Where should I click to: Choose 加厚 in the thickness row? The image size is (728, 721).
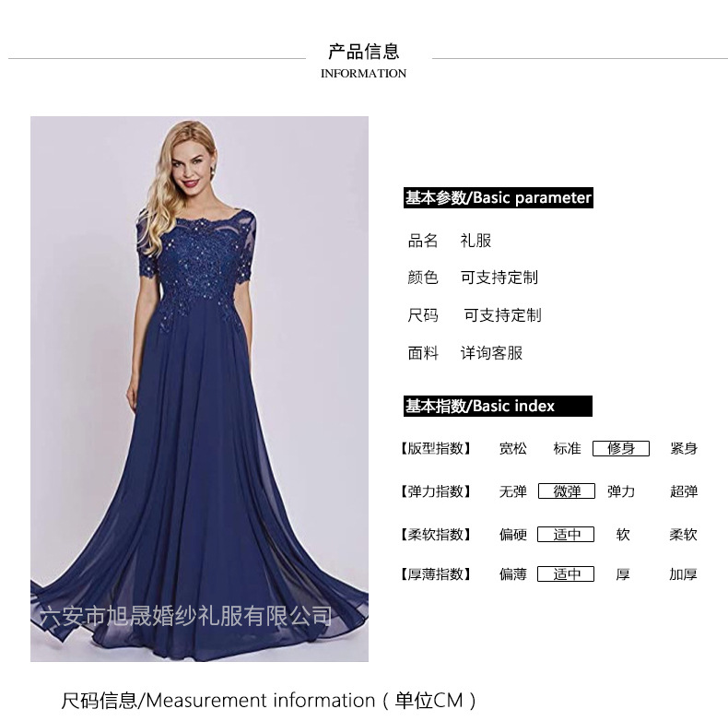pos(684,574)
